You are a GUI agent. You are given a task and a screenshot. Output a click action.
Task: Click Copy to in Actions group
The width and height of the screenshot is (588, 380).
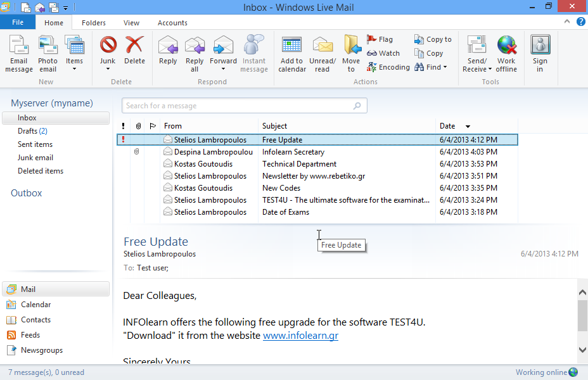pos(433,39)
